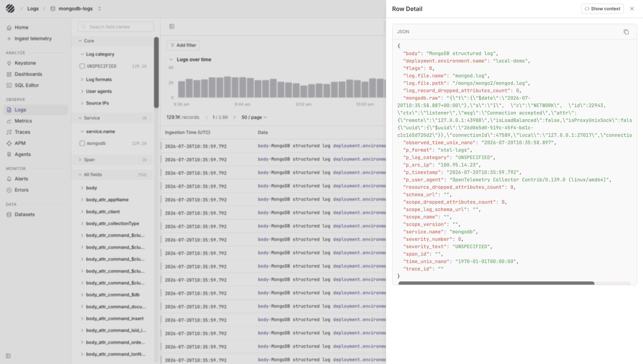
Task: Click the JSON horizontal scrollbar
Action: pyautogui.click(x=496, y=283)
